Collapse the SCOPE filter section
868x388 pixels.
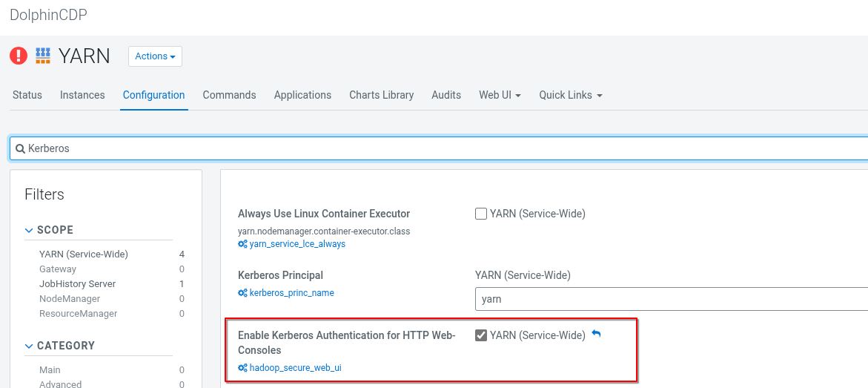pos(30,230)
